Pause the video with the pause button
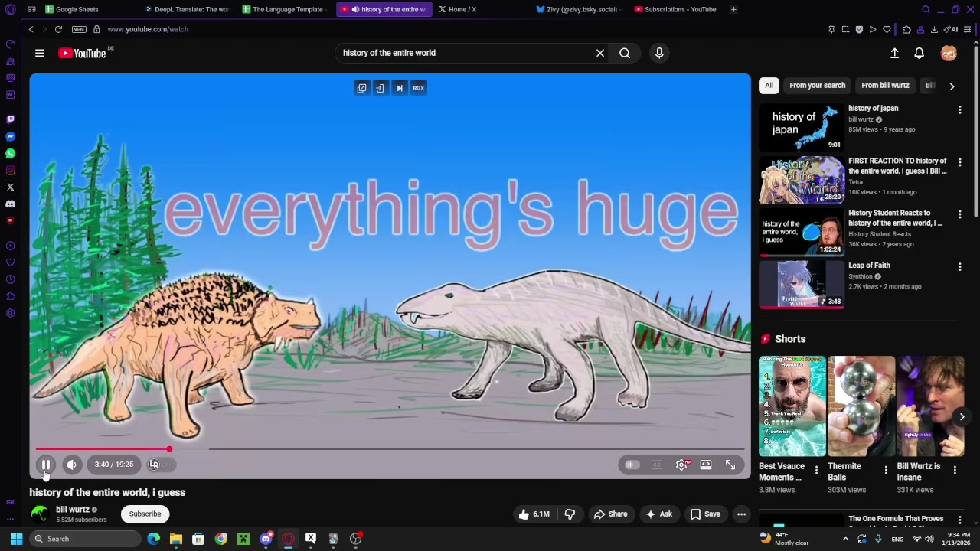The image size is (980, 551). (x=46, y=465)
